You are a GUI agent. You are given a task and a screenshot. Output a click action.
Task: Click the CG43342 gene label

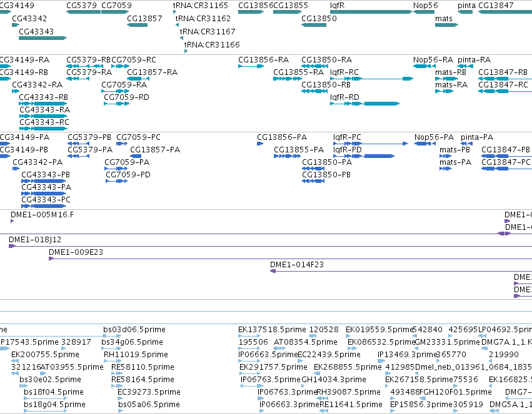click(x=29, y=19)
